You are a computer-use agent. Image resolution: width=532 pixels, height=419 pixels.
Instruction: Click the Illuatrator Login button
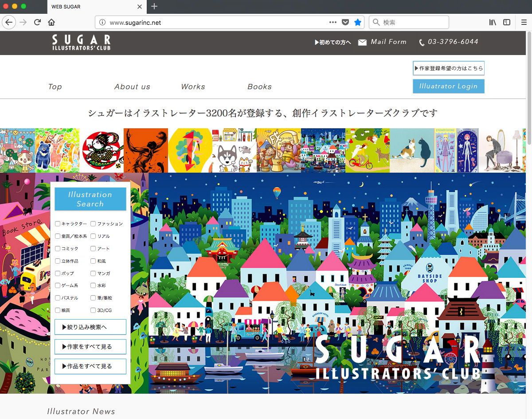(x=449, y=86)
